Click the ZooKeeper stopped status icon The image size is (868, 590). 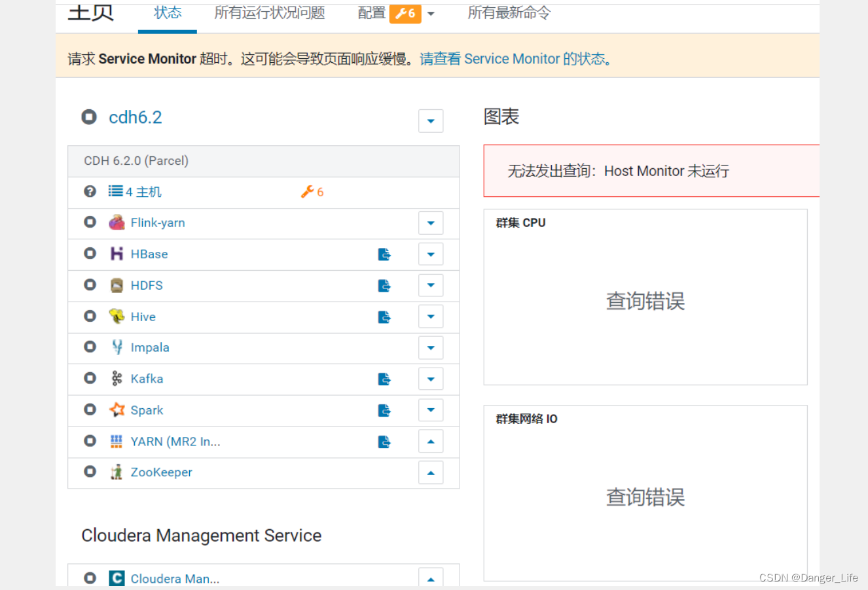[90, 472]
